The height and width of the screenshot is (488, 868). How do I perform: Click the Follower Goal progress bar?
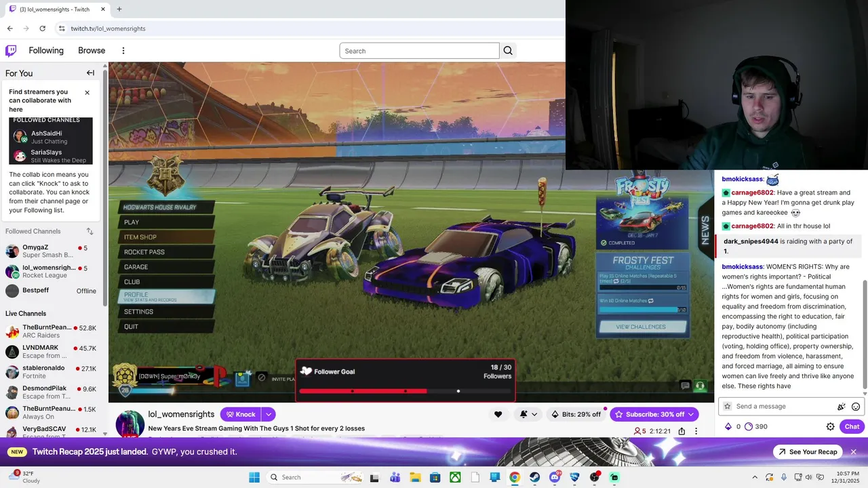(x=405, y=391)
